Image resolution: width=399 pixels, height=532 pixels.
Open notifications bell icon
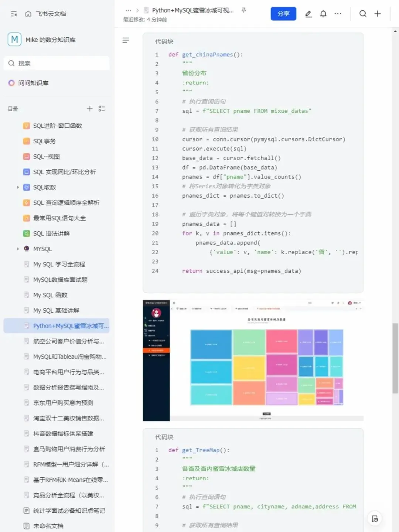(323, 14)
